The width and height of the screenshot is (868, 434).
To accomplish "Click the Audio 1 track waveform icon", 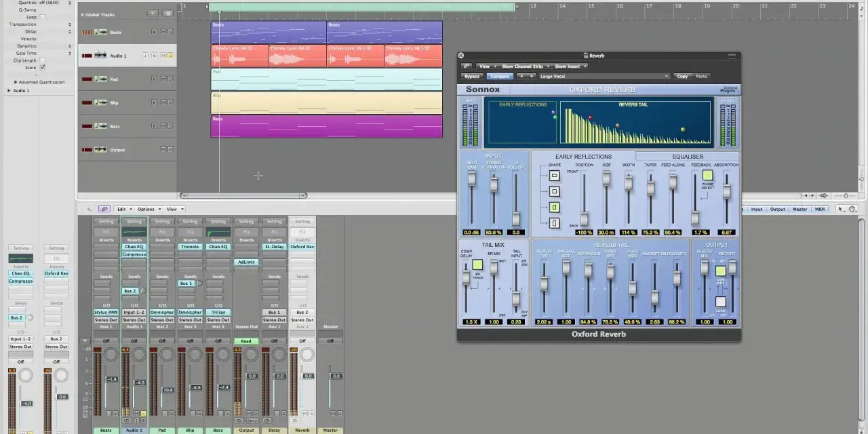I will point(100,56).
